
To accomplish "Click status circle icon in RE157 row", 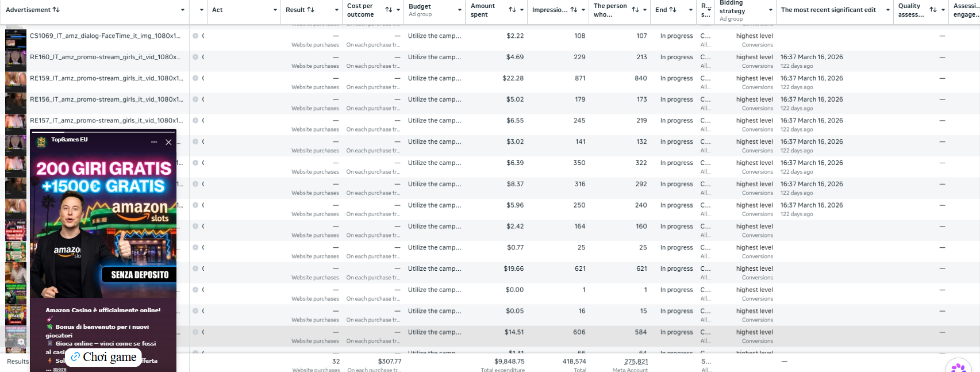I will (195, 121).
